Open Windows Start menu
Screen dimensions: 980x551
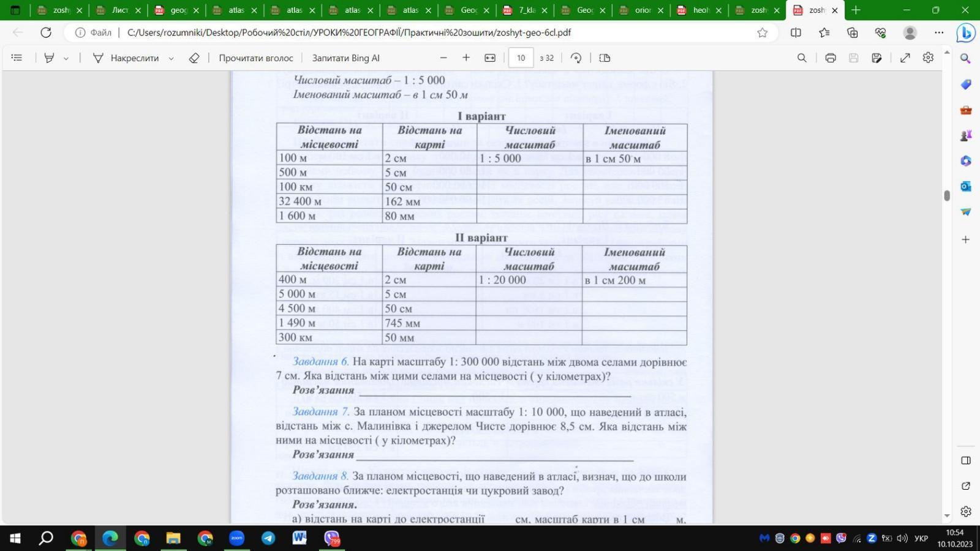15,538
